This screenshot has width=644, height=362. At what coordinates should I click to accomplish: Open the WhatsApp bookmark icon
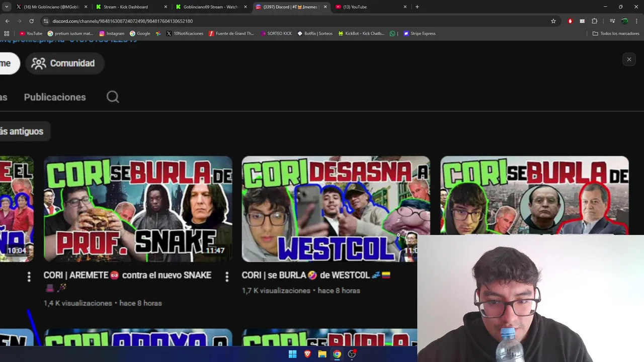[392, 34]
